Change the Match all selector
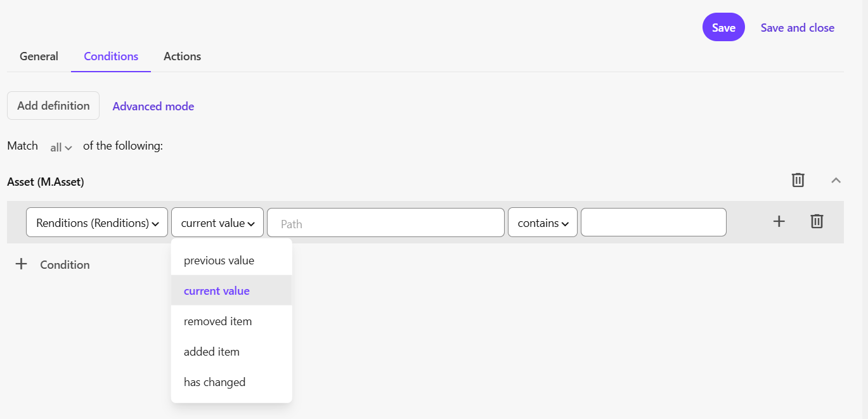The height and width of the screenshot is (419, 868). pos(61,147)
